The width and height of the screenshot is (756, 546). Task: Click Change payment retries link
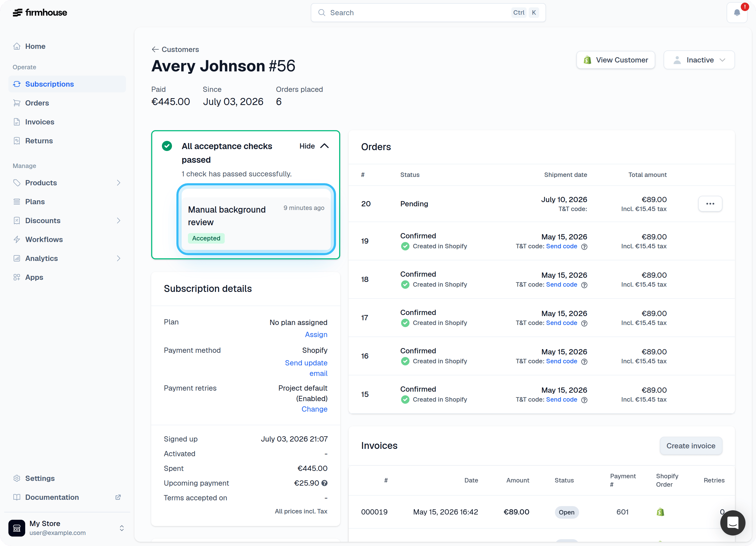coord(314,409)
